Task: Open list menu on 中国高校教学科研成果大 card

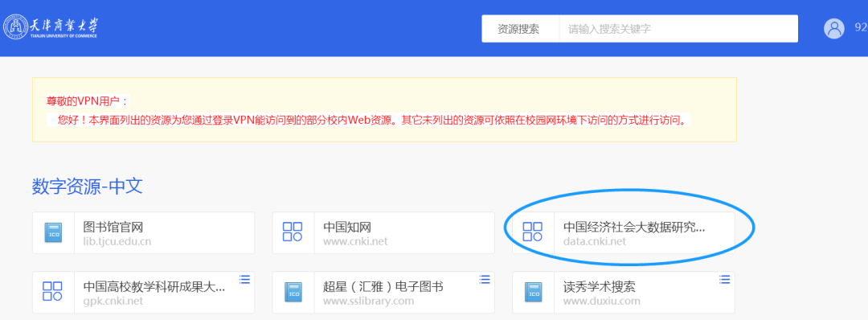Action: click(x=244, y=280)
